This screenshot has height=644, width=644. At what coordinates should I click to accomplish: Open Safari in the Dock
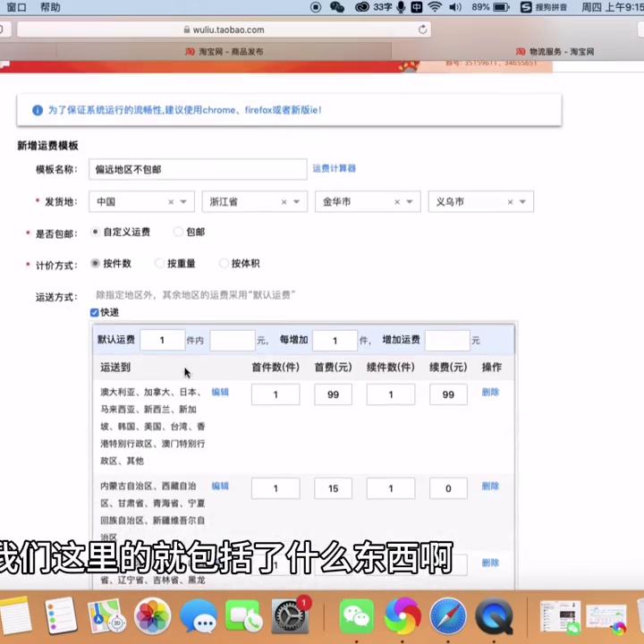click(x=448, y=615)
